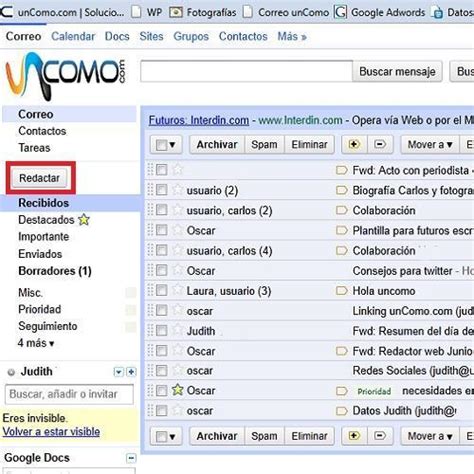Image resolution: width=474 pixels, height=474 pixels.
Task: Click Judith's chat status dot
Action: click(x=11, y=372)
